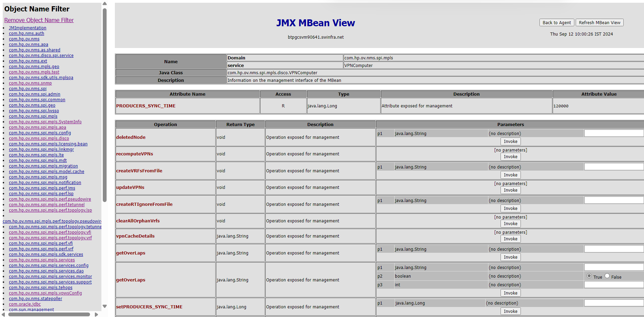Viewport: 644px width, 317px height.
Task: Click the vpnCacheDetails operation name
Action: (135, 236)
